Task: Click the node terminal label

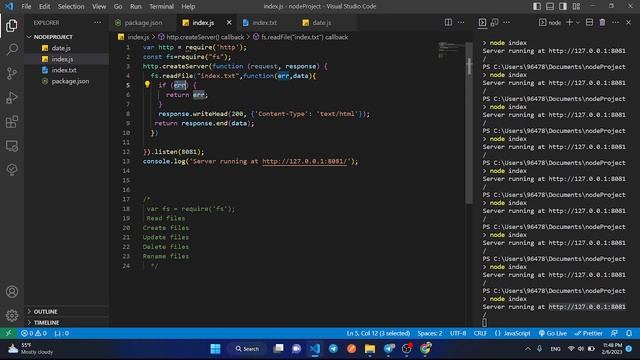Action: coord(550,22)
